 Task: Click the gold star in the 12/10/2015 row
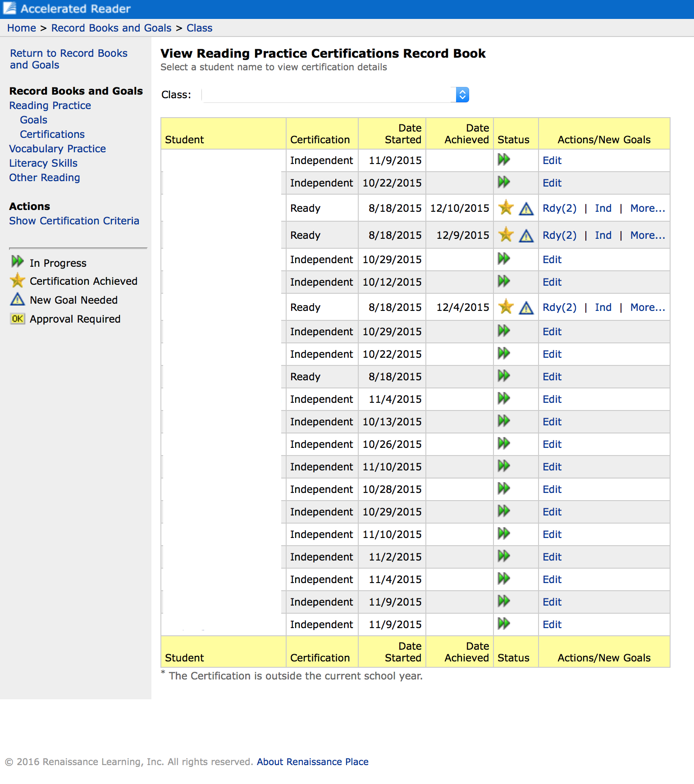(506, 208)
